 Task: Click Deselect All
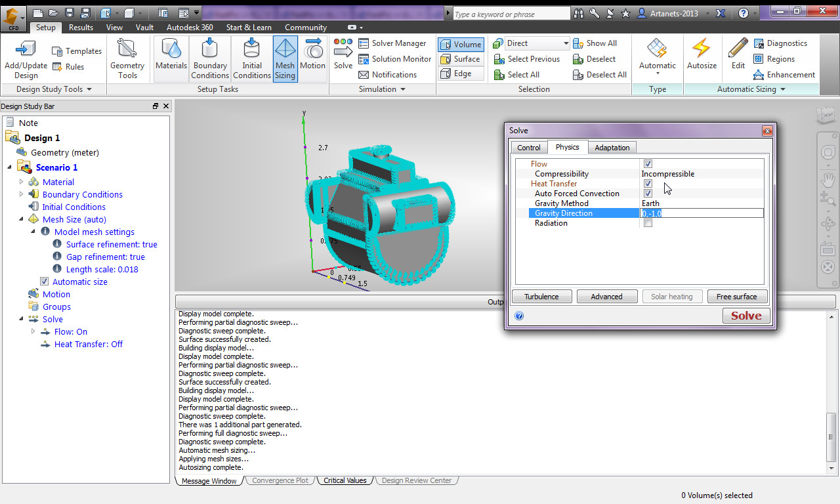coord(600,75)
